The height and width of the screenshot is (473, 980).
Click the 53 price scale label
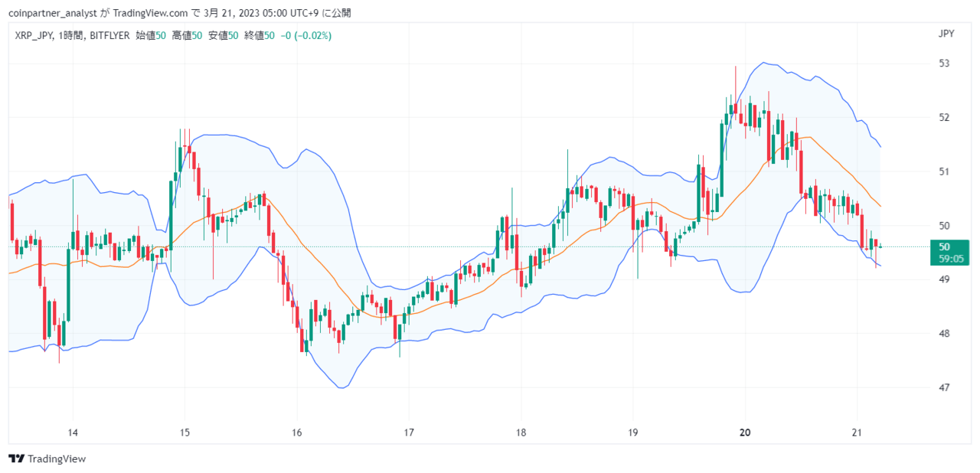pos(944,63)
